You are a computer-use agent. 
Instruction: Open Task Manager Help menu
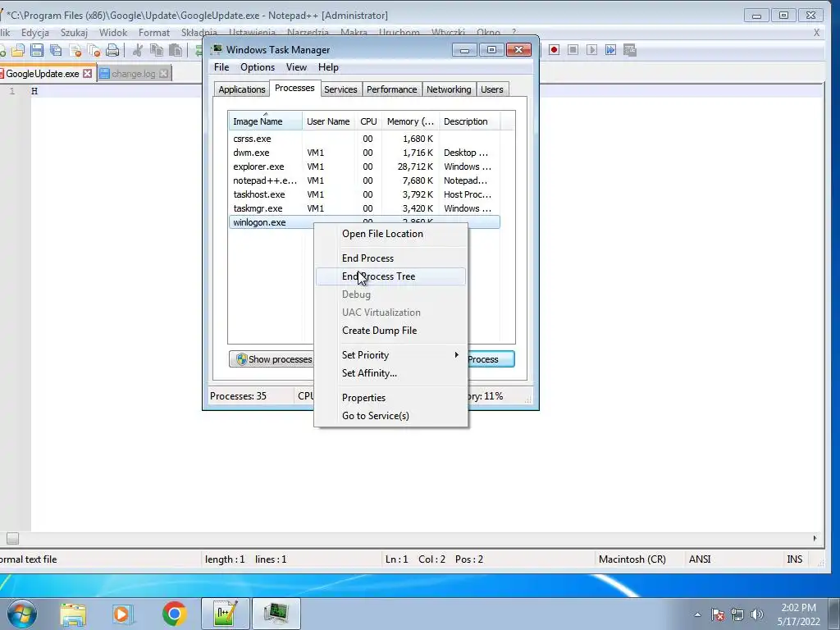click(328, 67)
